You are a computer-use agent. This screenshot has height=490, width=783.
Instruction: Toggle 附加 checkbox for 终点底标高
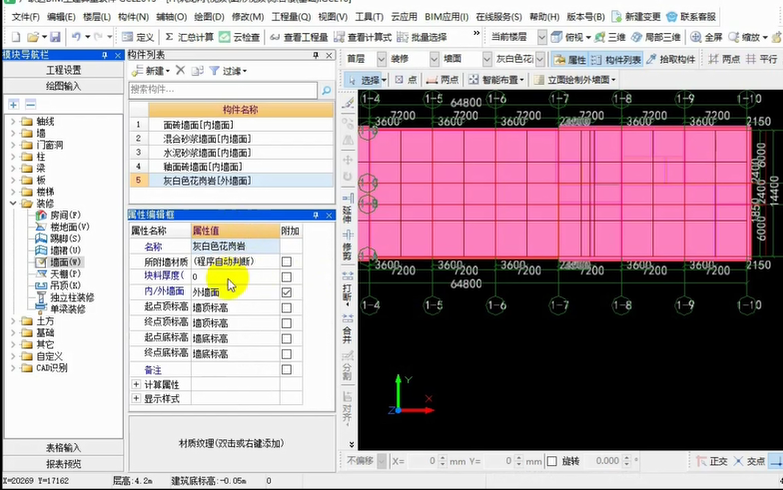point(286,354)
